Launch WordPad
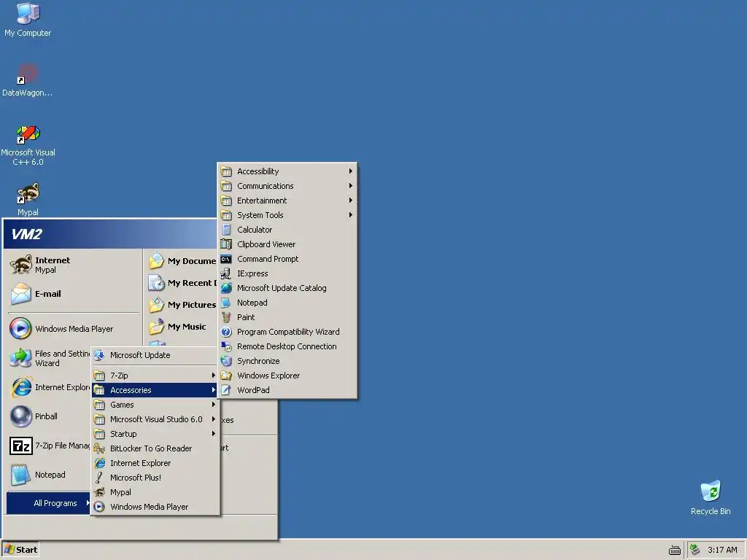Image resolution: width=747 pixels, height=560 pixels. (287, 390)
